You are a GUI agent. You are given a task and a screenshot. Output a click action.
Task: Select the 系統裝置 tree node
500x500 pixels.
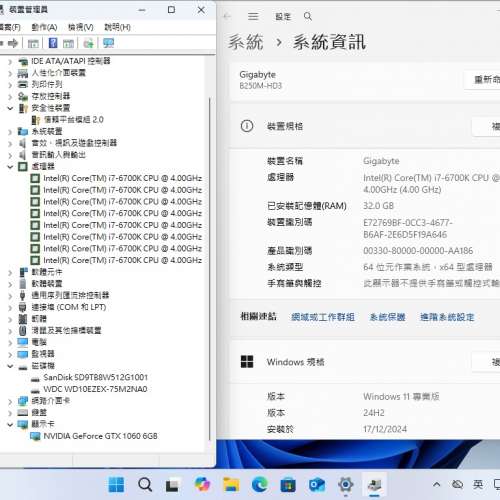(47, 131)
